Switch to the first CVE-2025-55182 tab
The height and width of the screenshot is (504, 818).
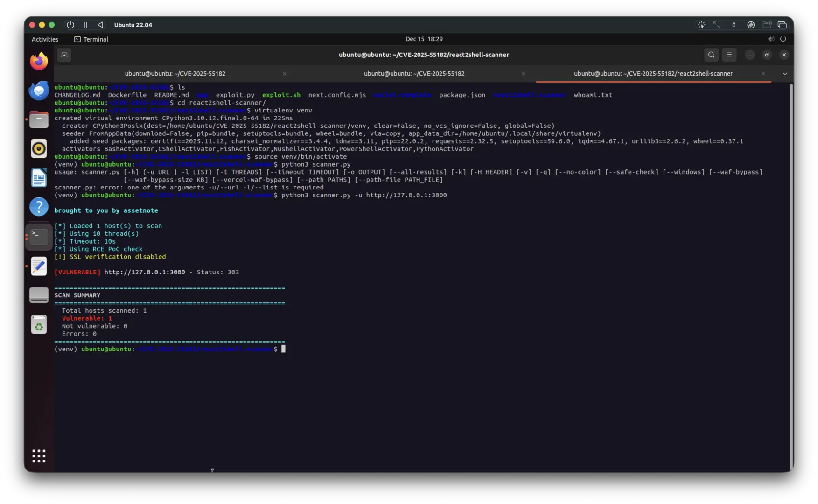pyautogui.click(x=175, y=73)
